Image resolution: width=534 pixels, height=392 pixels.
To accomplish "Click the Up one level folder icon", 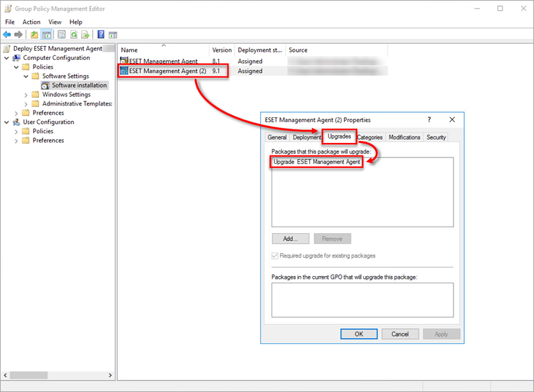I will coord(34,34).
